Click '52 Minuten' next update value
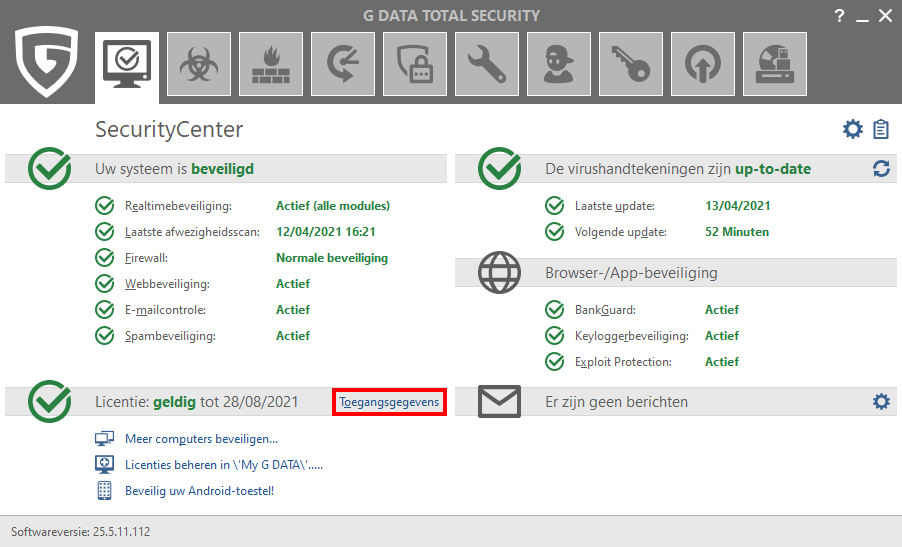 737,232
